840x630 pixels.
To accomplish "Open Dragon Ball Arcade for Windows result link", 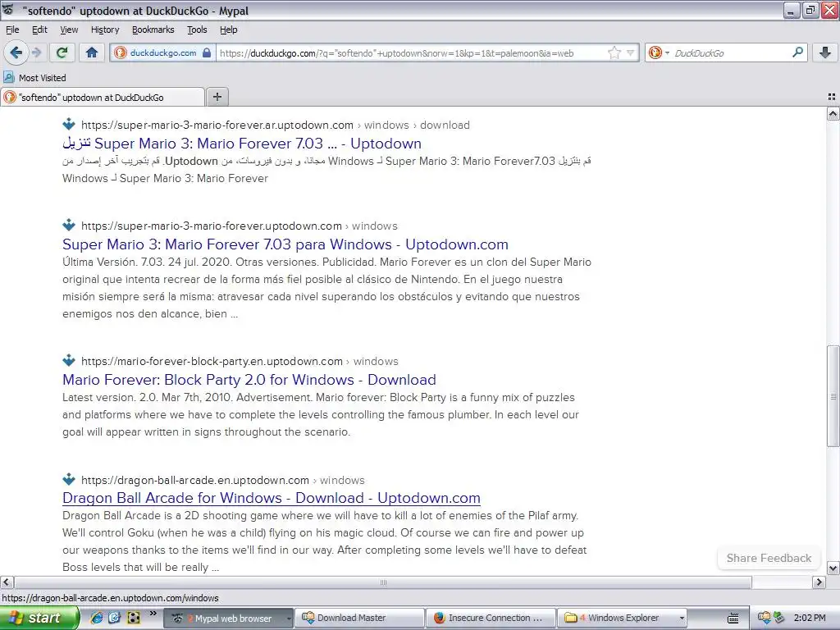I will 271,498.
